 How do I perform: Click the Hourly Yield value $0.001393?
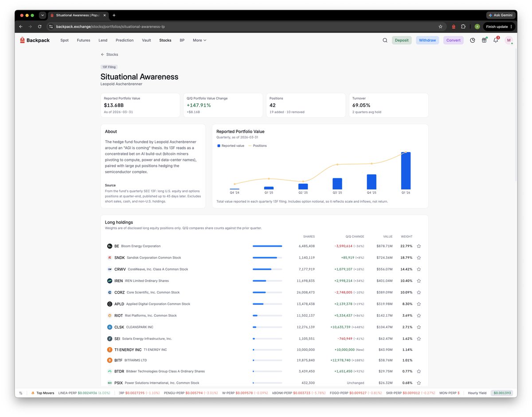point(503,393)
